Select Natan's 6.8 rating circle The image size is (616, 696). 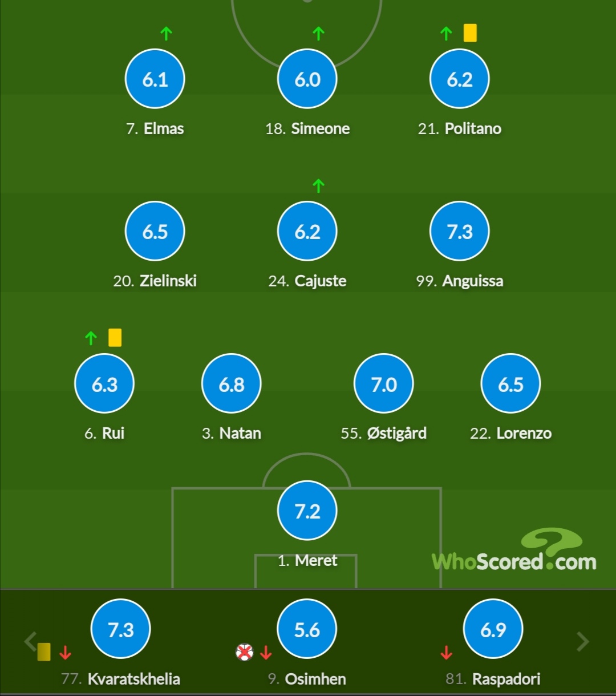coord(232,384)
